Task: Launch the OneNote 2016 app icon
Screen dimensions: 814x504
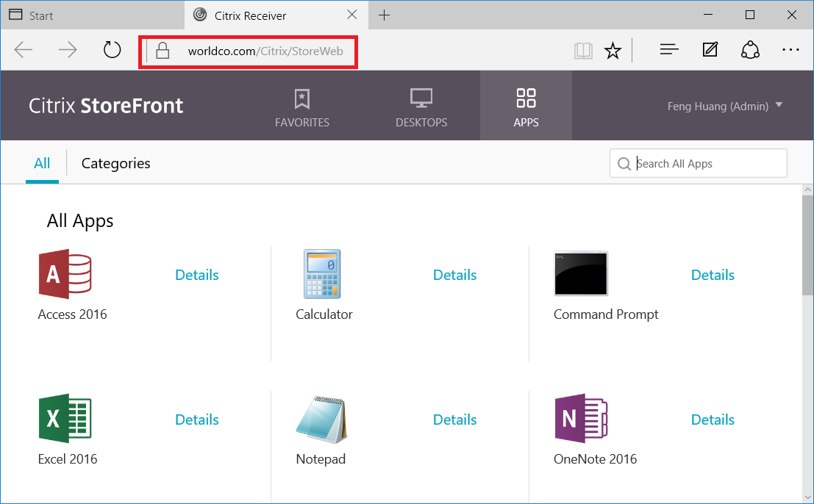Action: tap(580, 418)
